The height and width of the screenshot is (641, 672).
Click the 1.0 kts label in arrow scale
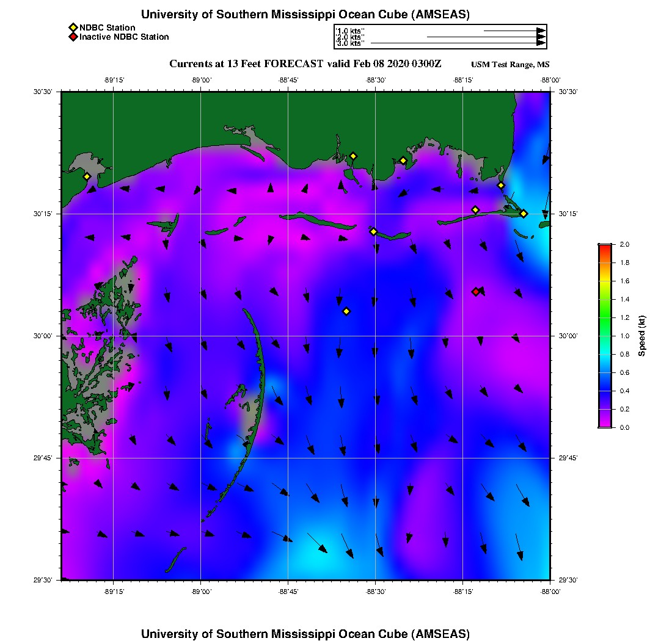point(349,31)
